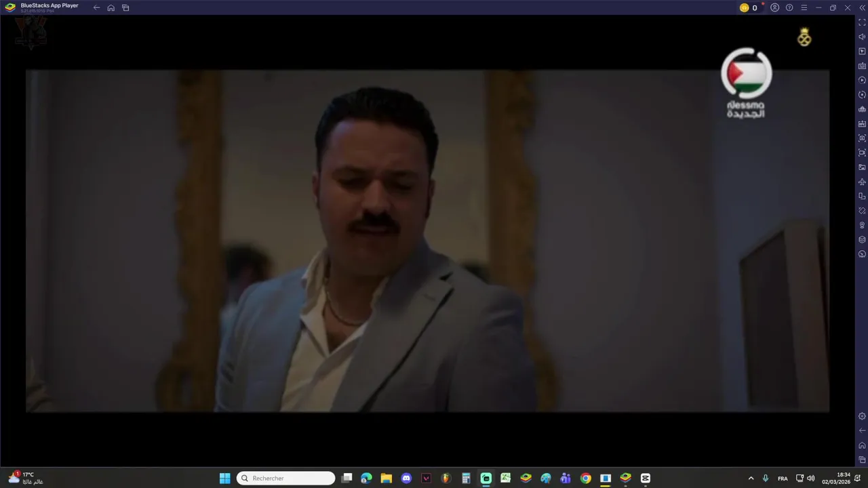Open keyboard game controls in sidebar

click(x=862, y=66)
